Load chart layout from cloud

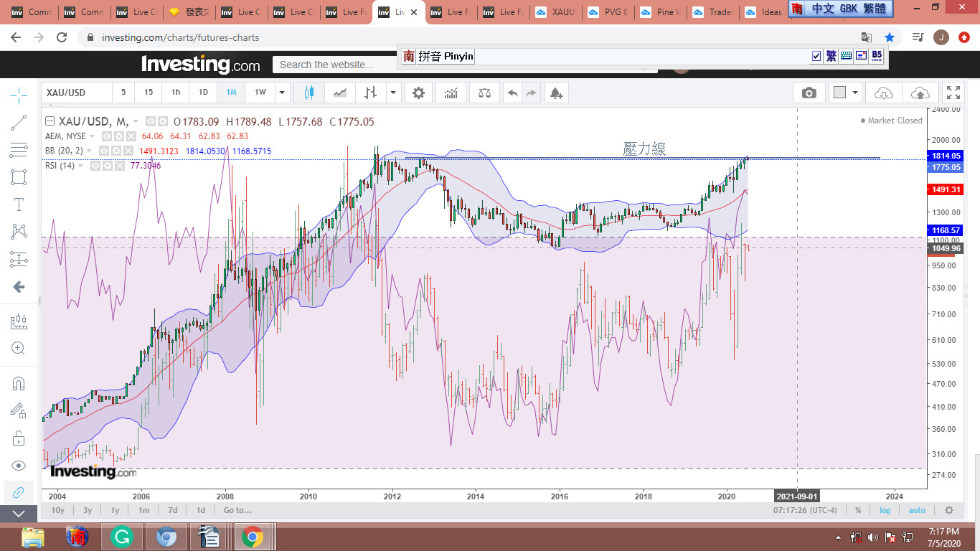[884, 93]
